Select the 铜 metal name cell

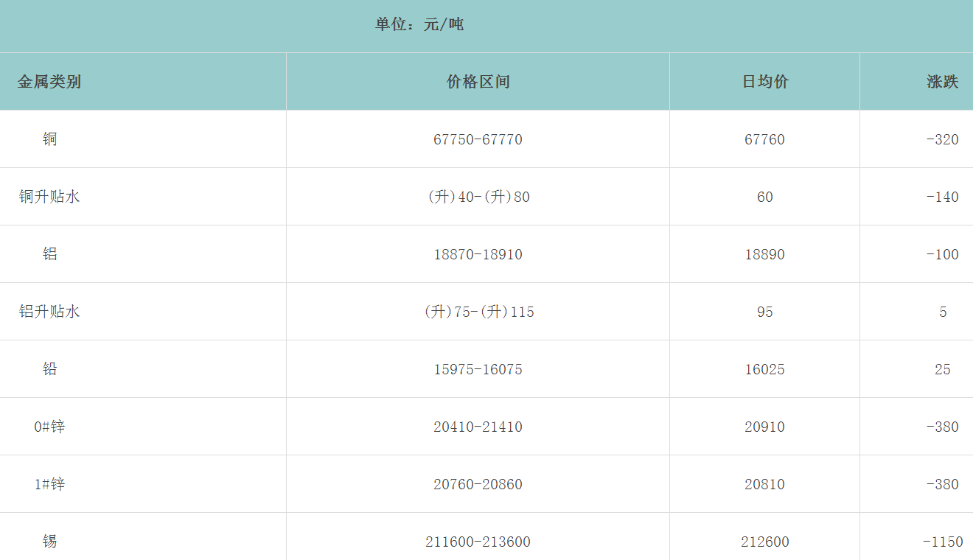pyautogui.click(x=49, y=139)
